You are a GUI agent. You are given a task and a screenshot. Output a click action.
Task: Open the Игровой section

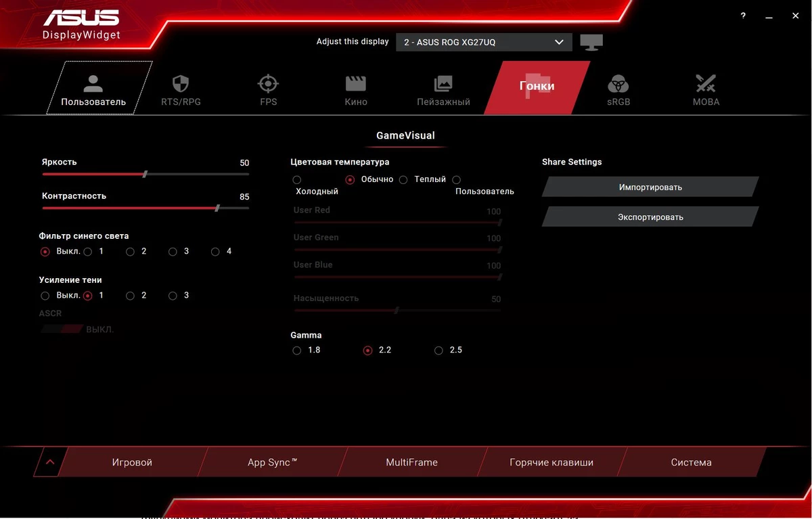point(132,462)
